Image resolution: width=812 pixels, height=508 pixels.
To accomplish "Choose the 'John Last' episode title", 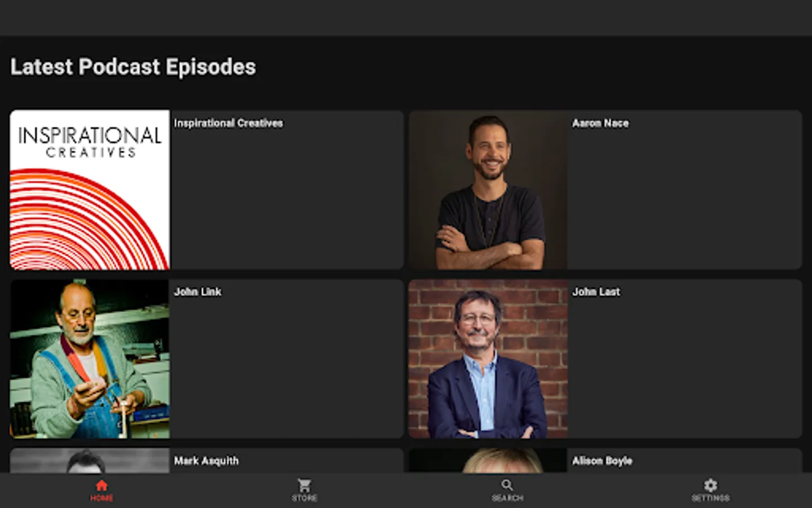I will 596,292.
